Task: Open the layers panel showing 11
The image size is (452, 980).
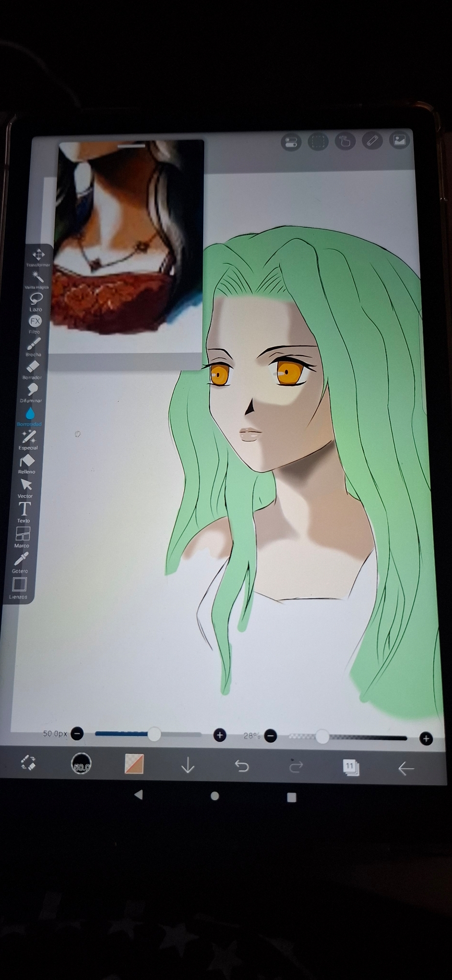Action: (351, 766)
